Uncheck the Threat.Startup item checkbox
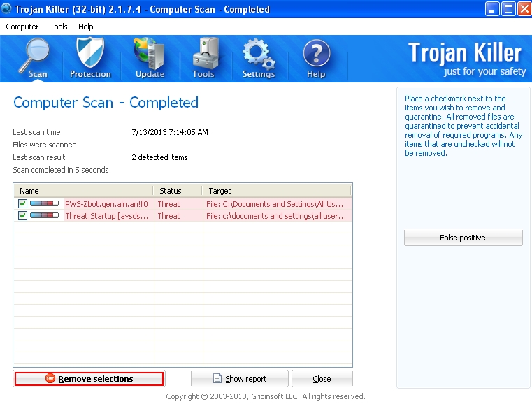Image resolution: width=532 pixels, height=404 pixels. pos(23,216)
